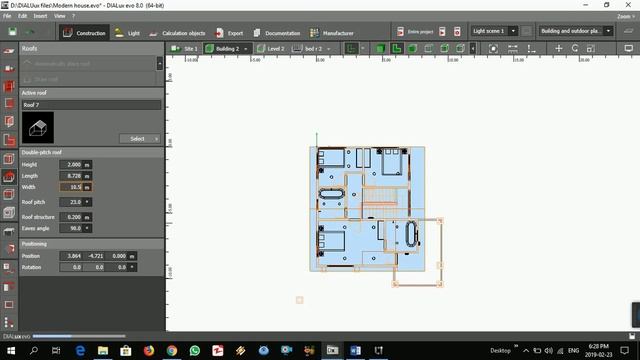
Task: Click the bottom progress bar slider
Action: 79,336
